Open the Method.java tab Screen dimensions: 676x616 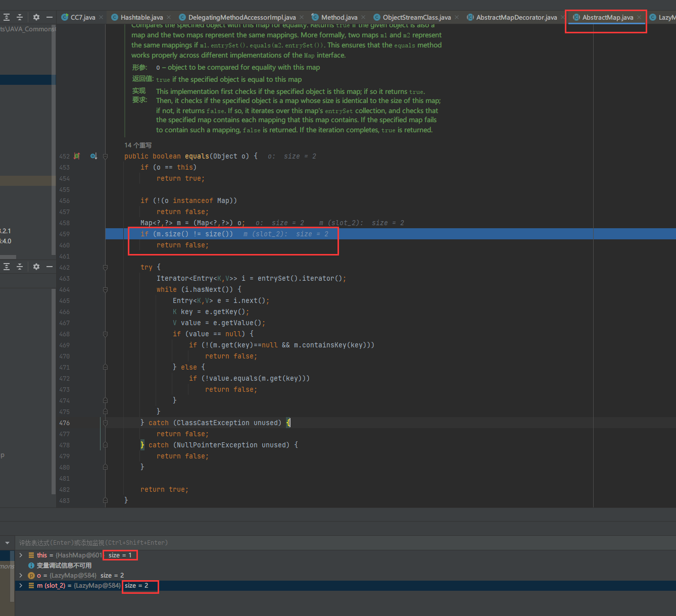(339, 17)
